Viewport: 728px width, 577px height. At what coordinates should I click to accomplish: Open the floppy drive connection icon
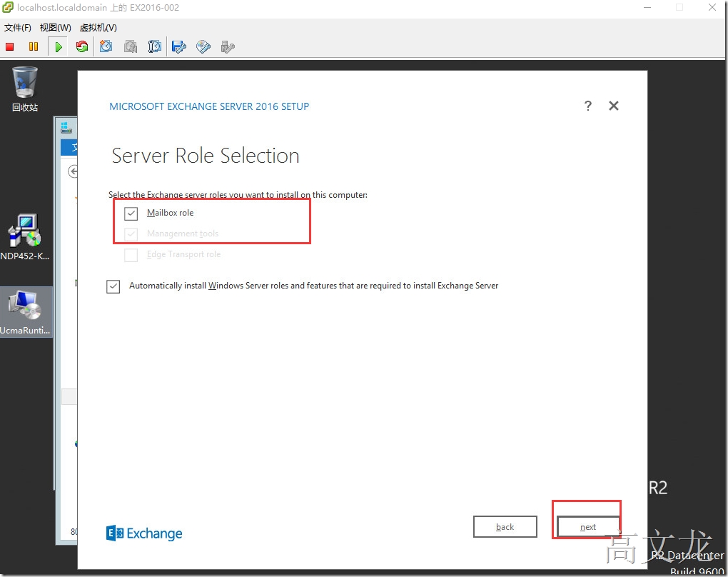point(178,46)
